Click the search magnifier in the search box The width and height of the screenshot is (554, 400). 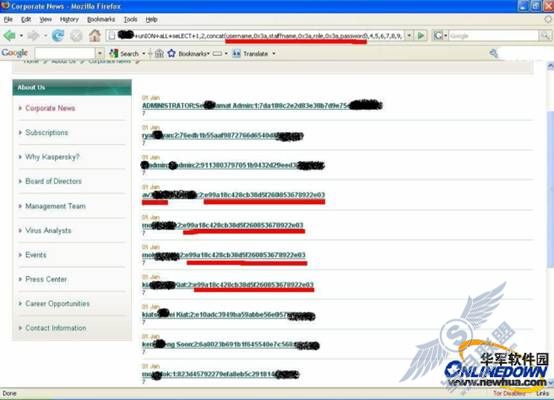[x=545, y=36]
